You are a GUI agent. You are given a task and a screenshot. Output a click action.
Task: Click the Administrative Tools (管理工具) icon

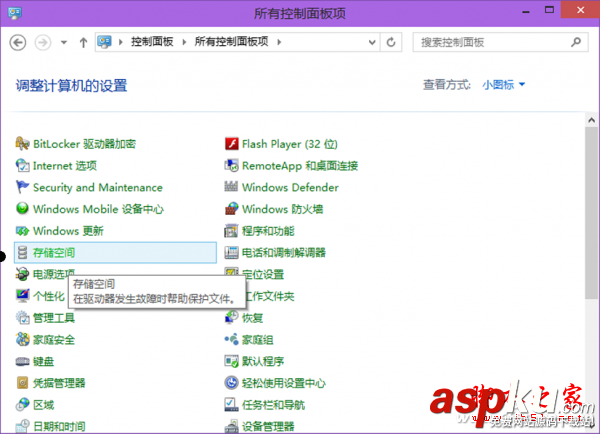[x=23, y=318]
